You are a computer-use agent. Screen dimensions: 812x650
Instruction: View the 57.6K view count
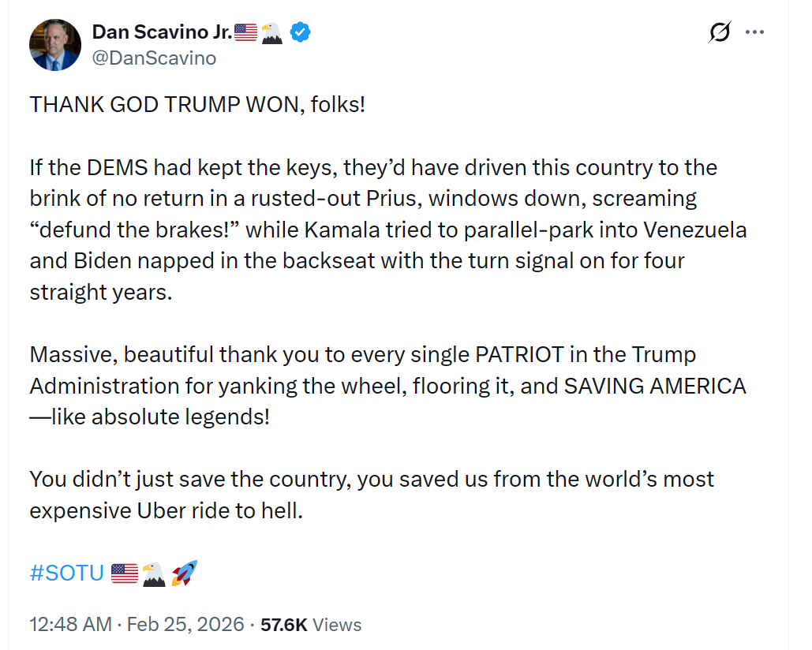coord(284,625)
